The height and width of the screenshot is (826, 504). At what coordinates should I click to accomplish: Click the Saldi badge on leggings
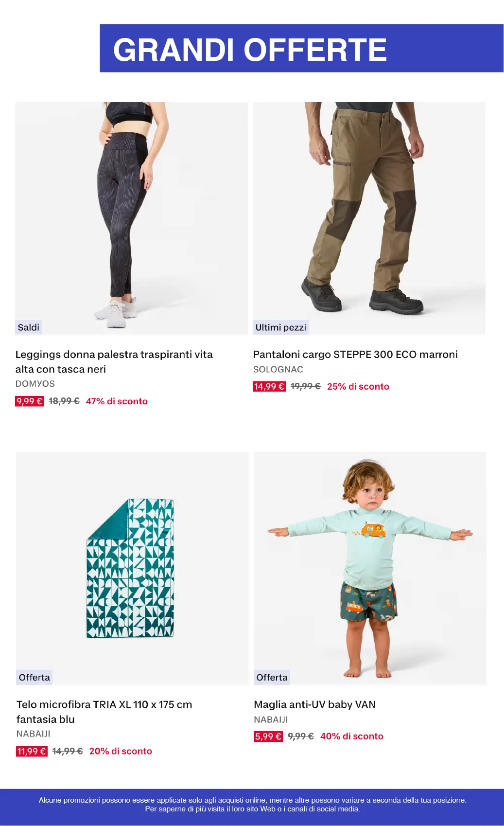click(29, 327)
